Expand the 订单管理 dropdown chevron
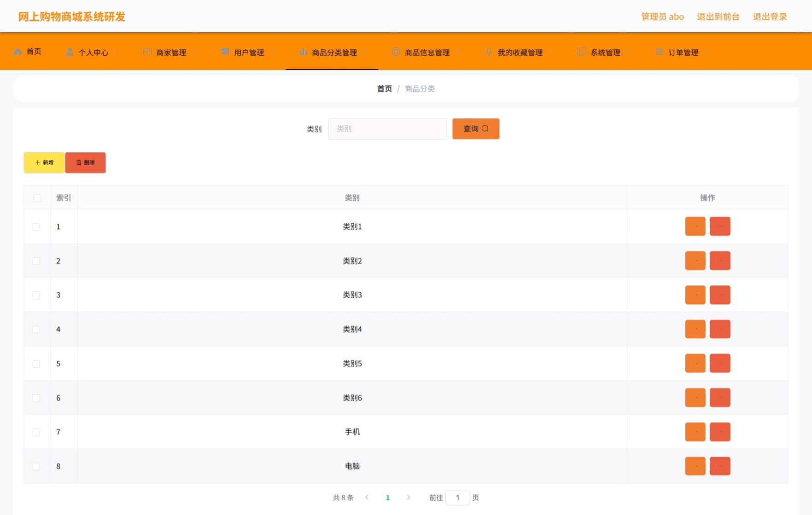 pyautogui.click(x=706, y=52)
